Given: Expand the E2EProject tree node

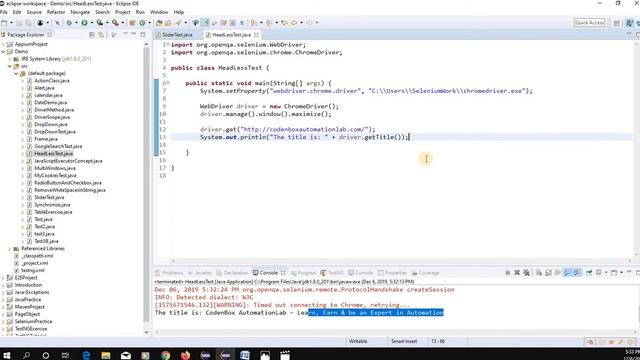Looking at the screenshot, I should pos(3,278).
